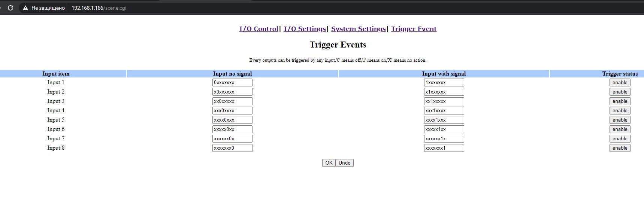This screenshot has width=644, height=217.
Task: Click the 'Input 6' row label
Action: (56, 129)
